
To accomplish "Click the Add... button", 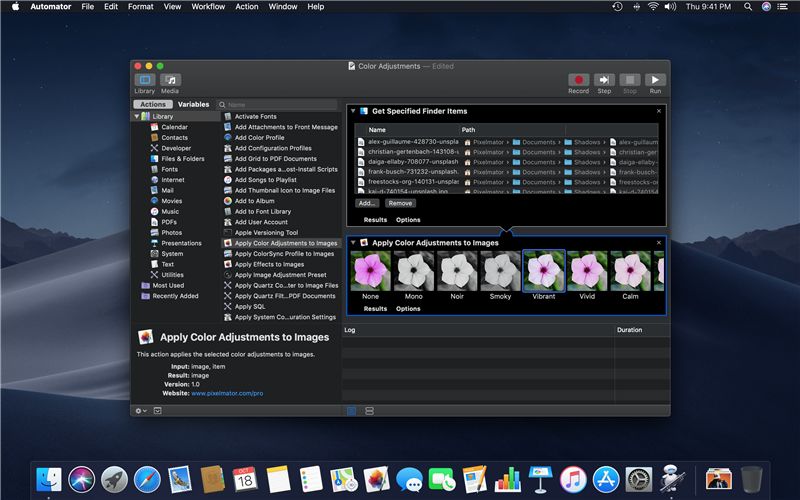I will (x=367, y=203).
